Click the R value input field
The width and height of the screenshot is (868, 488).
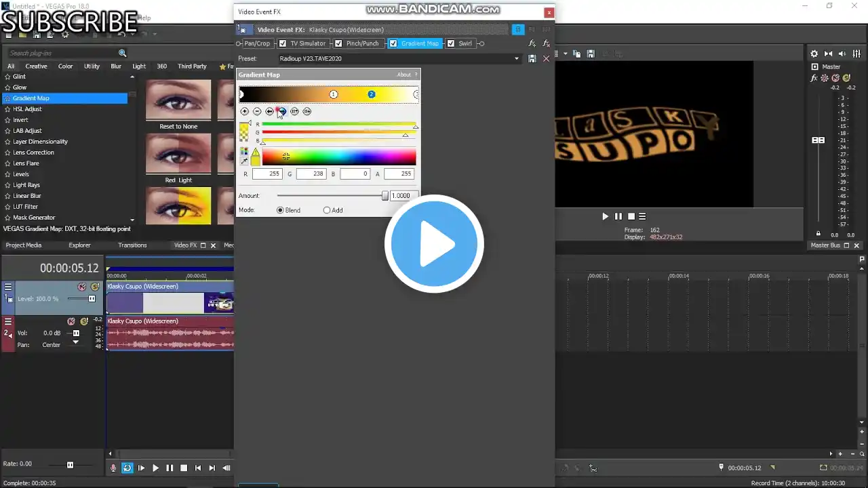pos(267,174)
